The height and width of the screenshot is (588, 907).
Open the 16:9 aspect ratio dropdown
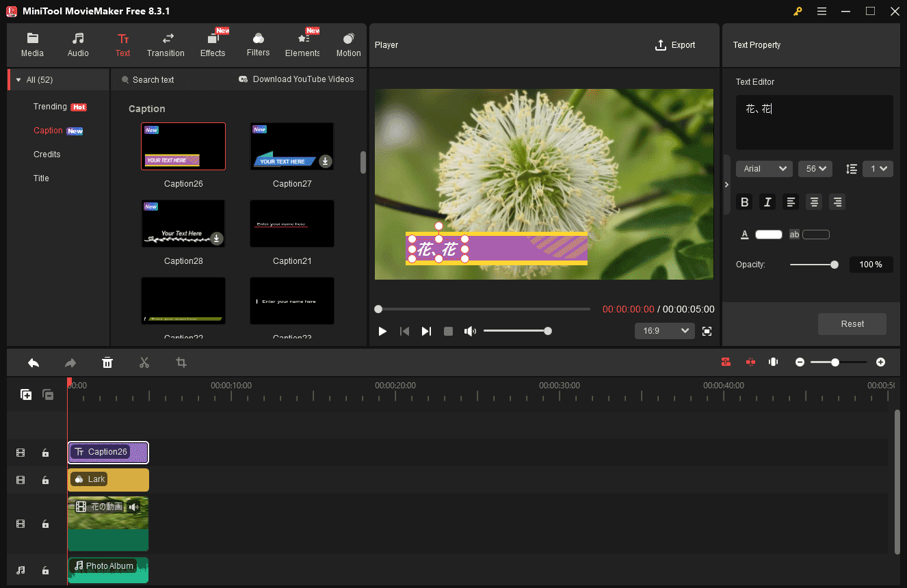point(664,331)
